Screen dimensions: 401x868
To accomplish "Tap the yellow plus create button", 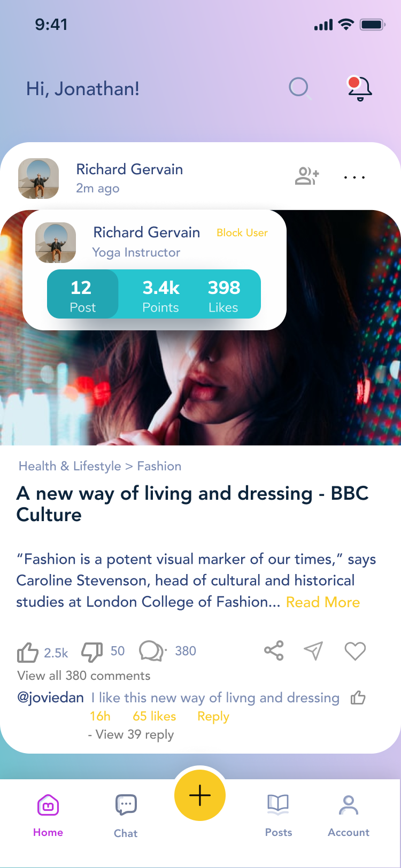I will 200,795.
